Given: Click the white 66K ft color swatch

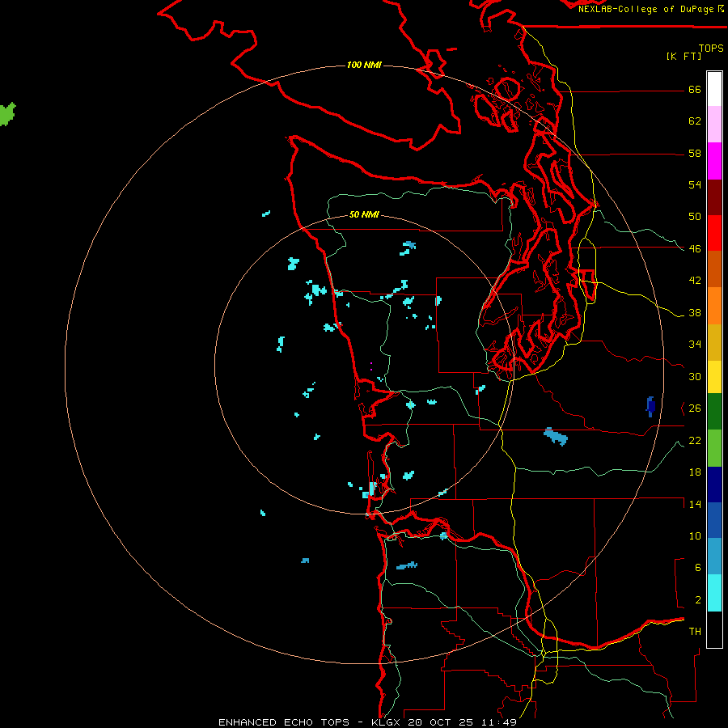Looking at the screenshot, I should pos(714,89).
